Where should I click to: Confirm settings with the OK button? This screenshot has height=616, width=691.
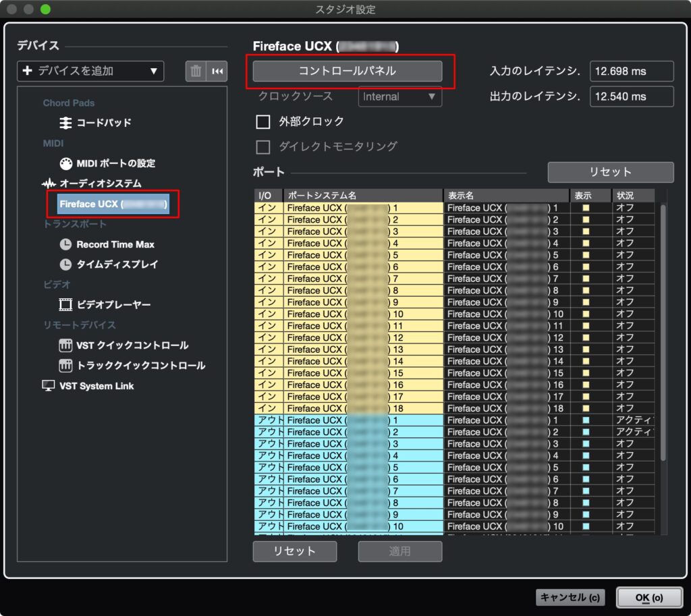(648, 597)
